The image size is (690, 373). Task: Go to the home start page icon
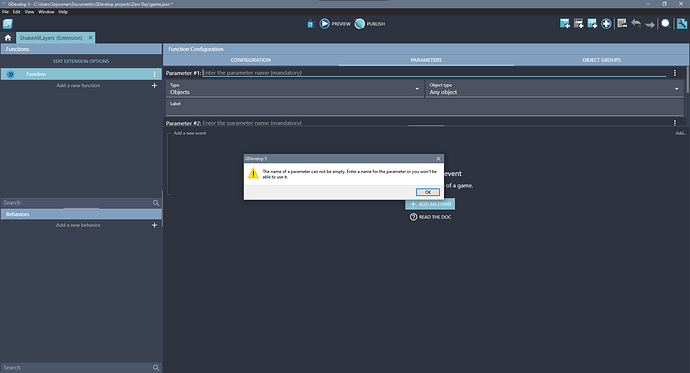pos(8,38)
